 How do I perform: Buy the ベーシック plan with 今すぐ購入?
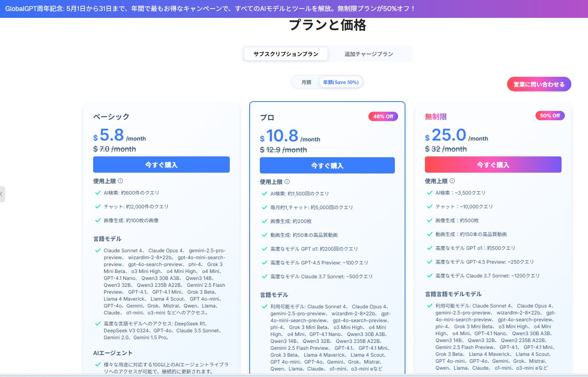pyautogui.click(x=161, y=165)
